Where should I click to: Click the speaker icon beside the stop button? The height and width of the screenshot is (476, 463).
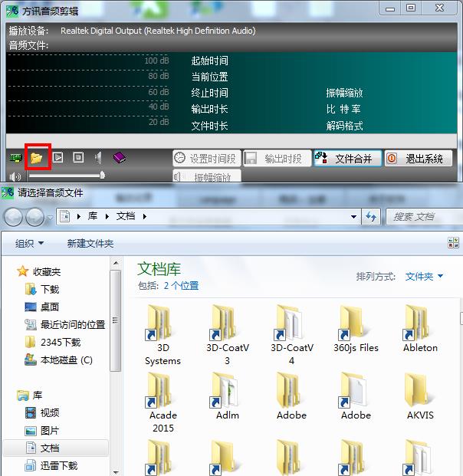pyautogui.click(x=98, y=158)
